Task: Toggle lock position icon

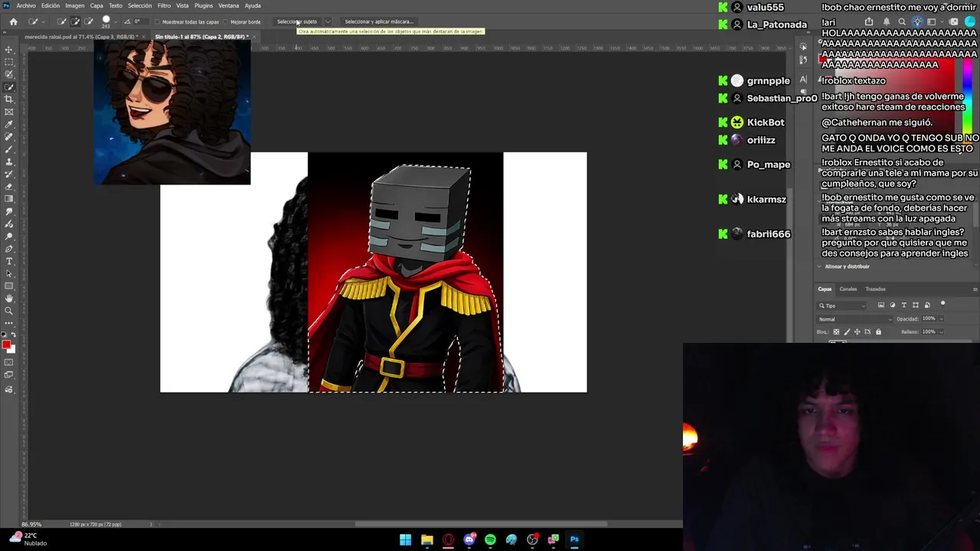Action: click(x=857, y=332)
